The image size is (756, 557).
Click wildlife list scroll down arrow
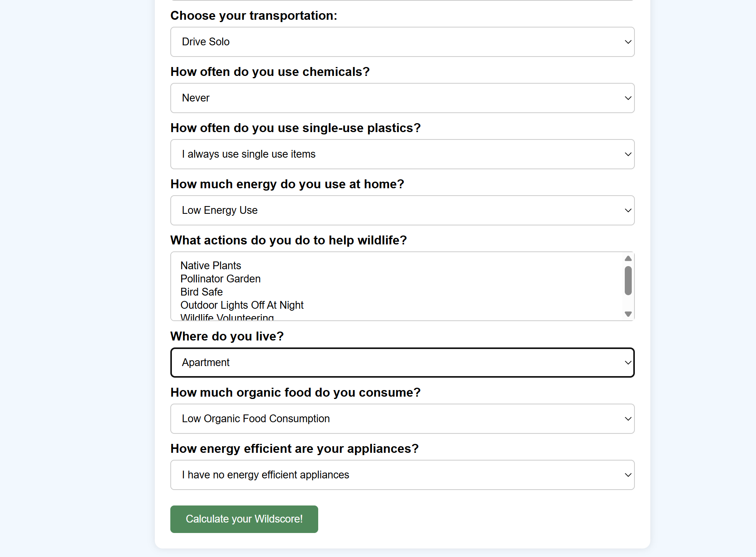pyautogui.click(x=628, y=314)
